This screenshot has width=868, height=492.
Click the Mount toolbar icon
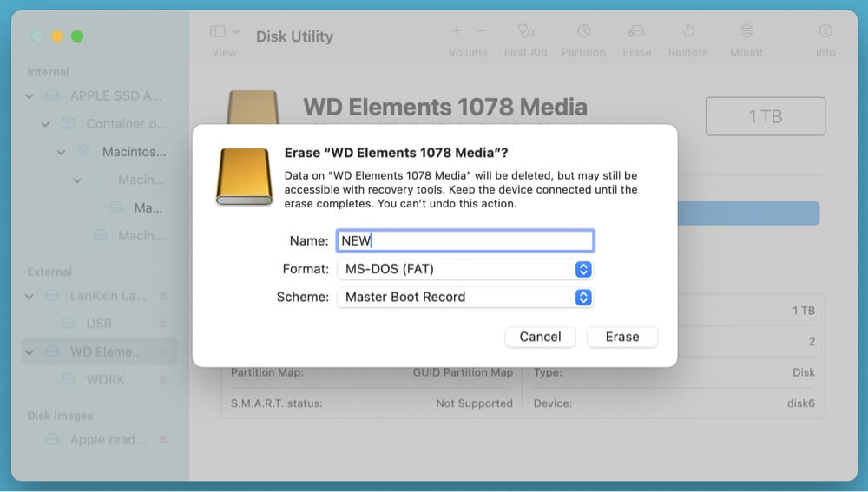click(746, 31)
